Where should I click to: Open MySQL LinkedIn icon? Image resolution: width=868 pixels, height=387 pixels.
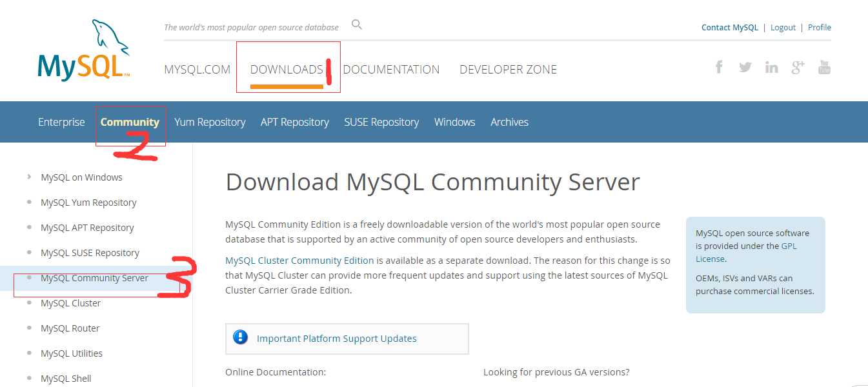click(x=772, y=67)
